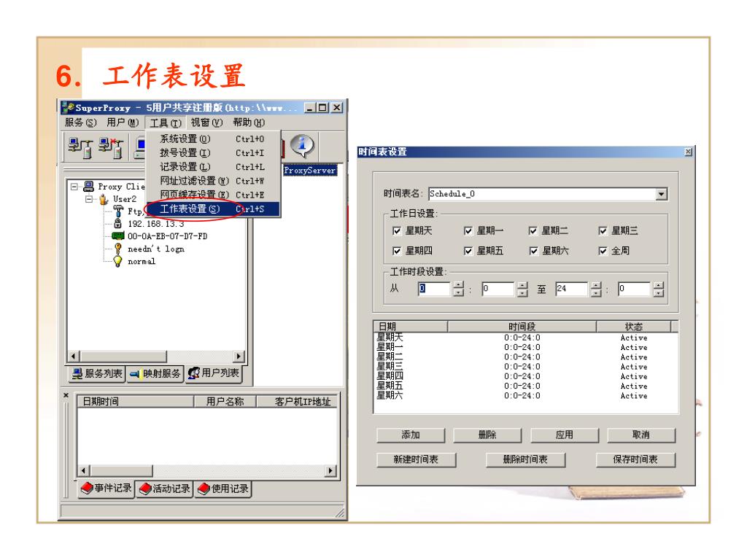Click log panel scroll right arrow
This screenshot has height=560, width=747.
pyautogui.click(x=330, y=470)
